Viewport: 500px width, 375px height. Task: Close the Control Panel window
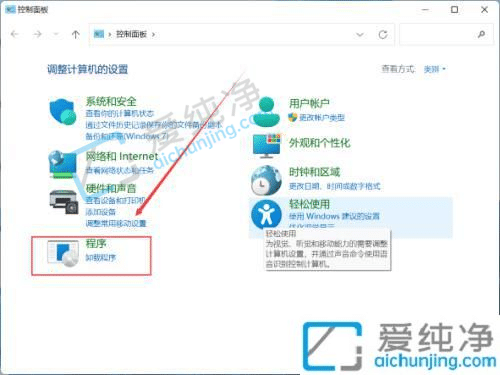[x=484, y=10]
